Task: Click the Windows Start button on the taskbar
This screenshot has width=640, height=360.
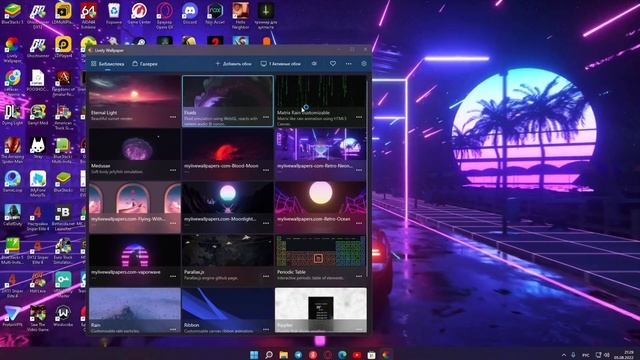Action: coord(254,355)
